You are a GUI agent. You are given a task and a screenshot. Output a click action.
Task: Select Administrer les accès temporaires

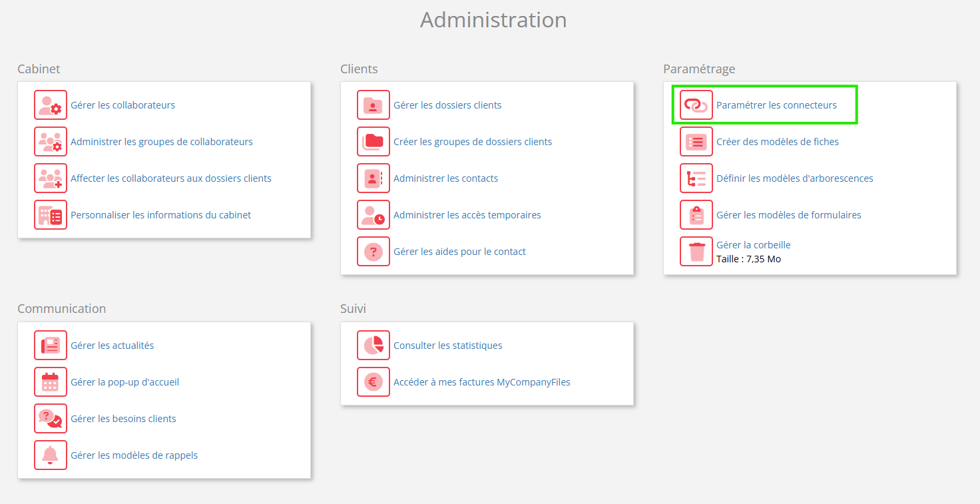tap(467, 215)
